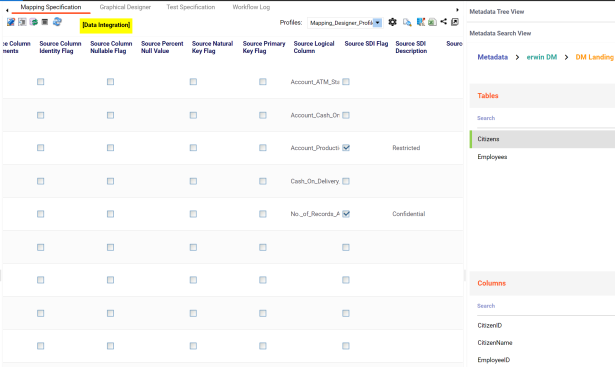Viewport: 615px width, 367px height.
Task: Switch to the Workflow Log tab
Action: 251,7
